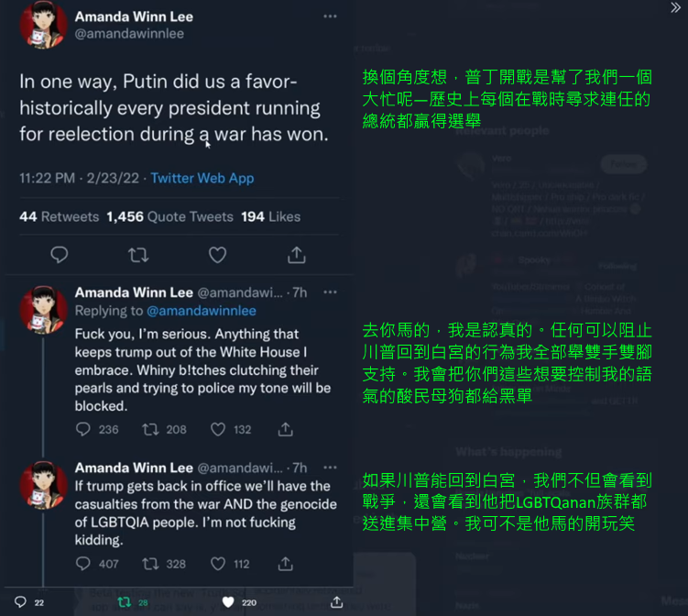Image resolution: width=688 pixels, height=616 pixels.
Task: Open more options on "I'm serious" reply
Action: click(x=330, y=292)
